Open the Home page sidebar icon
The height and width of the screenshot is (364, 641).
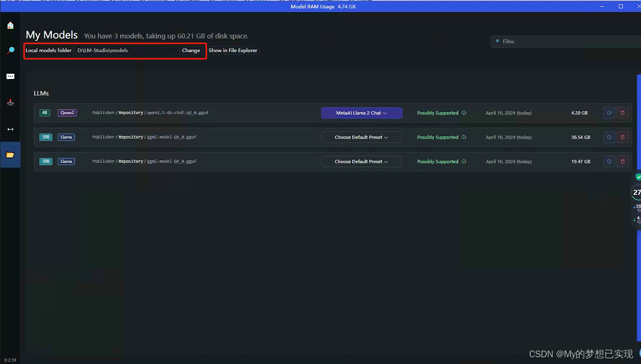[x=10, y=26]
